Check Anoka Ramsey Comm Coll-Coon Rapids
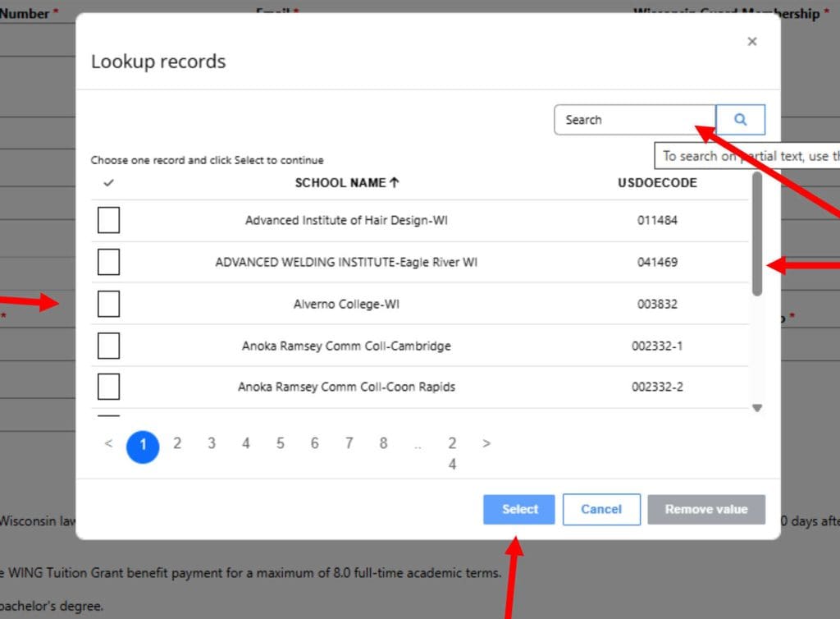 pyautogui.click(x=108, y=386)
